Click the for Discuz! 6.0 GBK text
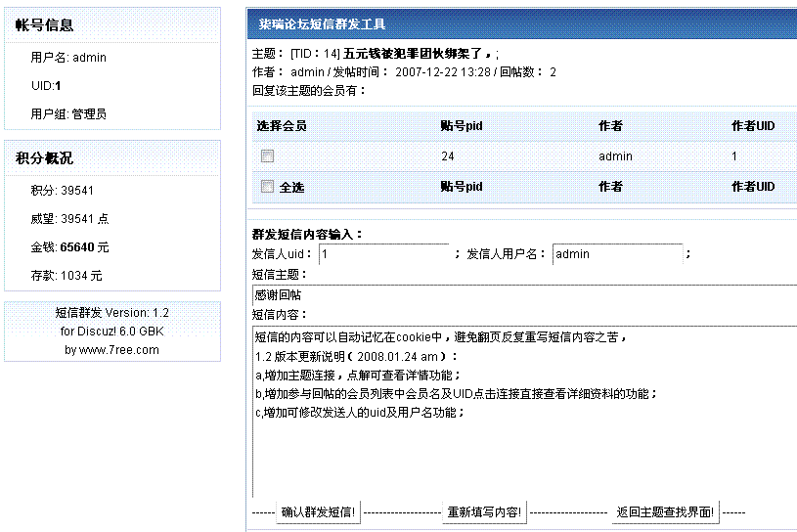Screen dimensions: 797x532 pyautogui.click(x=111, y=332)
